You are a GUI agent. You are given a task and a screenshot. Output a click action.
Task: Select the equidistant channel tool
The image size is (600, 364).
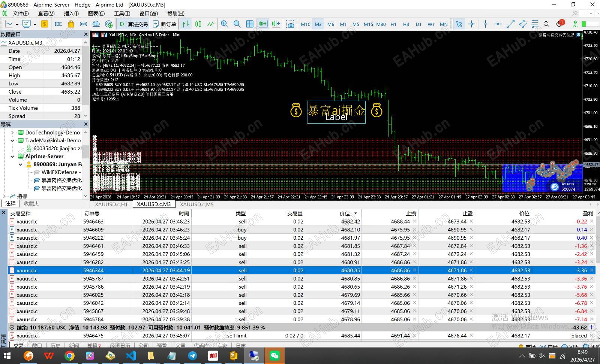click(x=523, y=24)
